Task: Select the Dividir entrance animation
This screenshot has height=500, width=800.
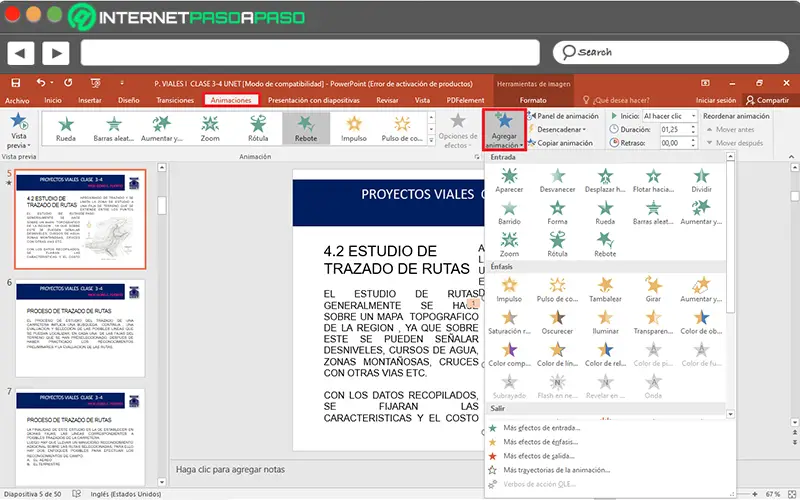Action: coord(701,180)
